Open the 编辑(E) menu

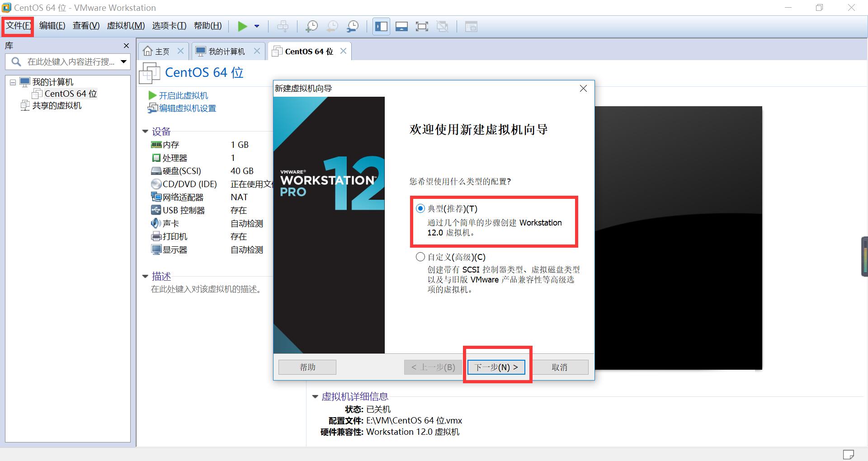(x=52, y=26)
